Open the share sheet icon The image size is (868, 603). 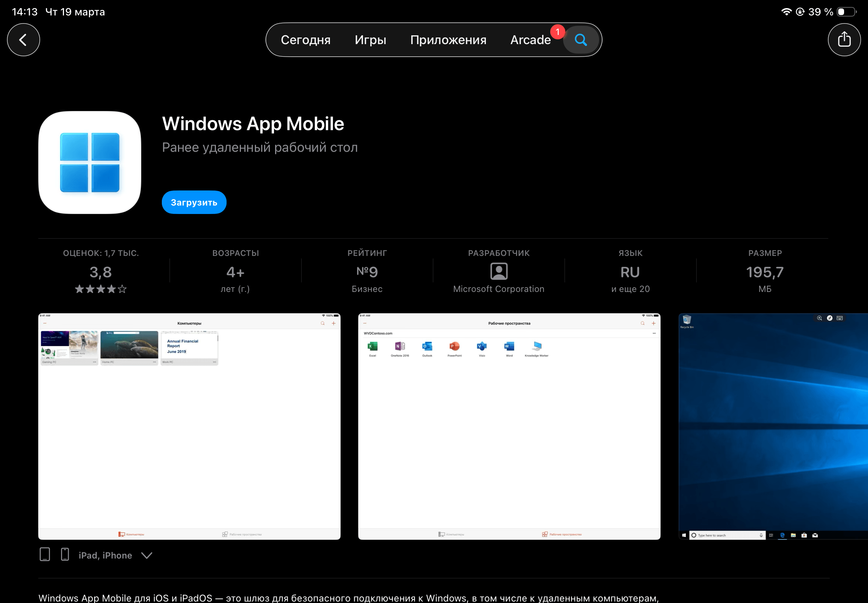(x=844, y=40)
